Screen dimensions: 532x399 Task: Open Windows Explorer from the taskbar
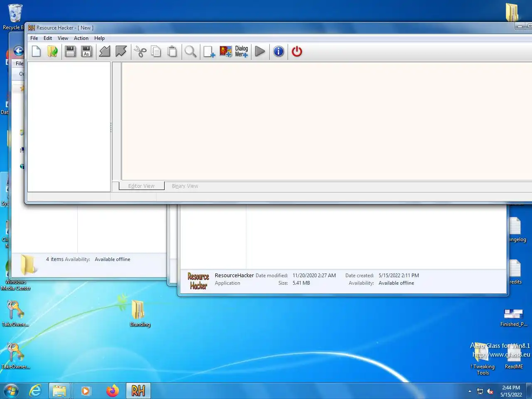click(59, 391)
